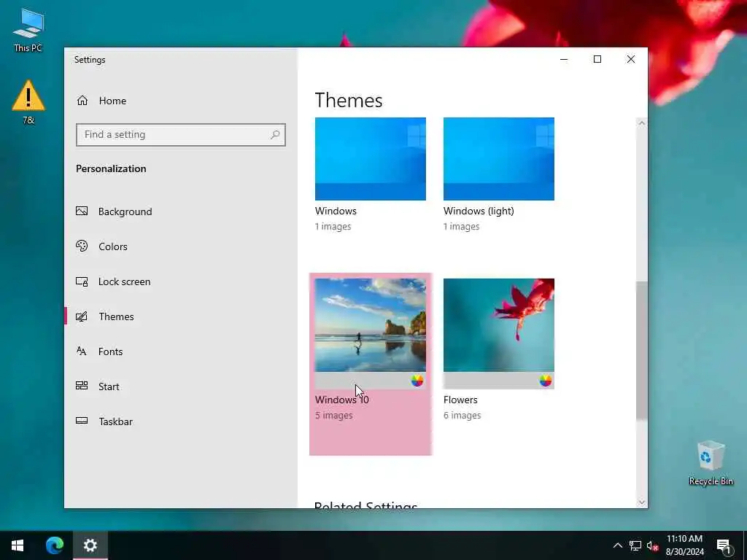The image size is (747, 560).
Task: Open the Windows Start menu
Action: click(x=18, y=545)
